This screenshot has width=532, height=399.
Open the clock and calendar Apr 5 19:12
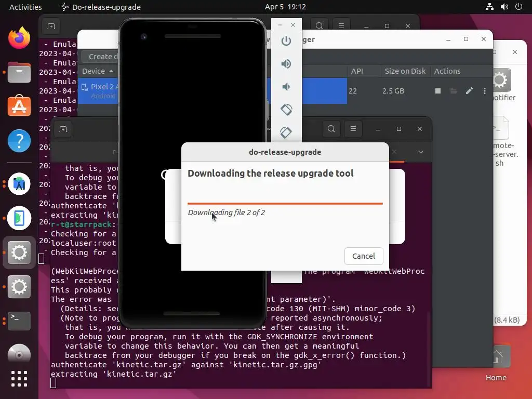pyautogui.click(x=285, y=7)
